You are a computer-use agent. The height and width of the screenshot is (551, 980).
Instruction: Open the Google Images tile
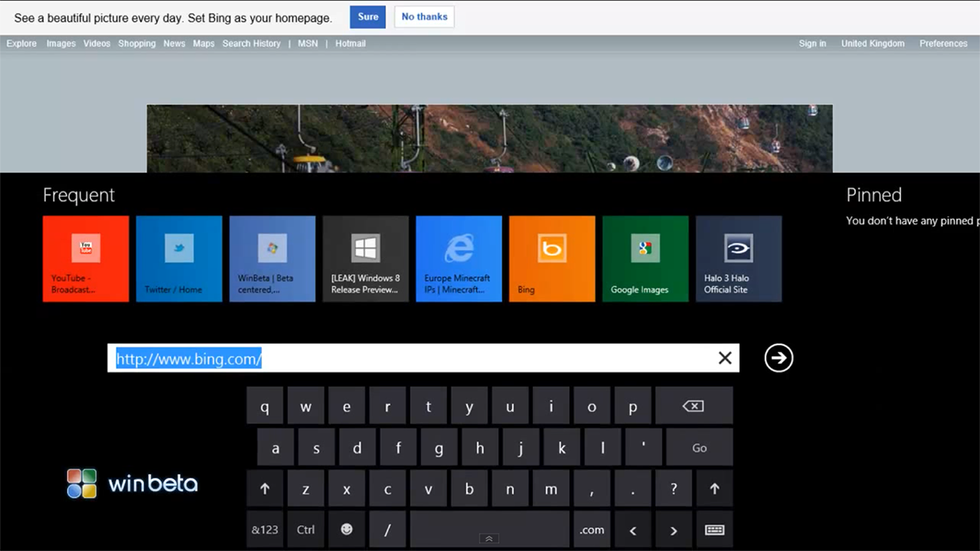click(645, 259)
